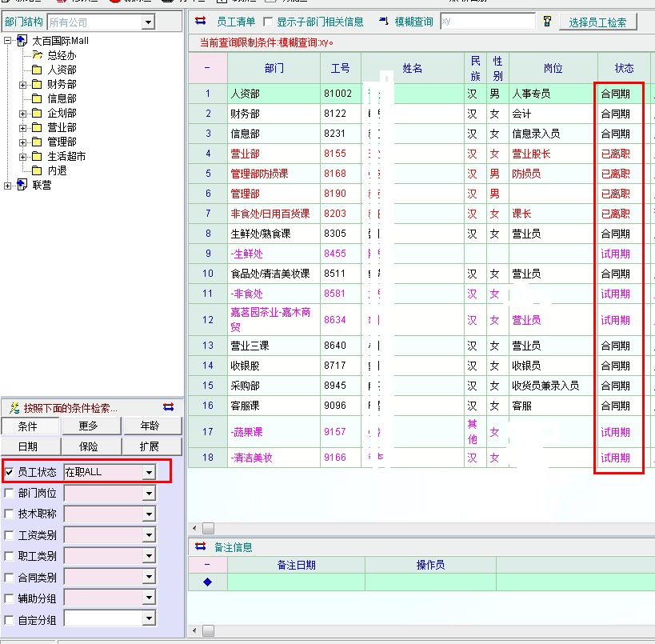
Task: Switch to the 保险 condition tab
Action: (x=89, y=446)
